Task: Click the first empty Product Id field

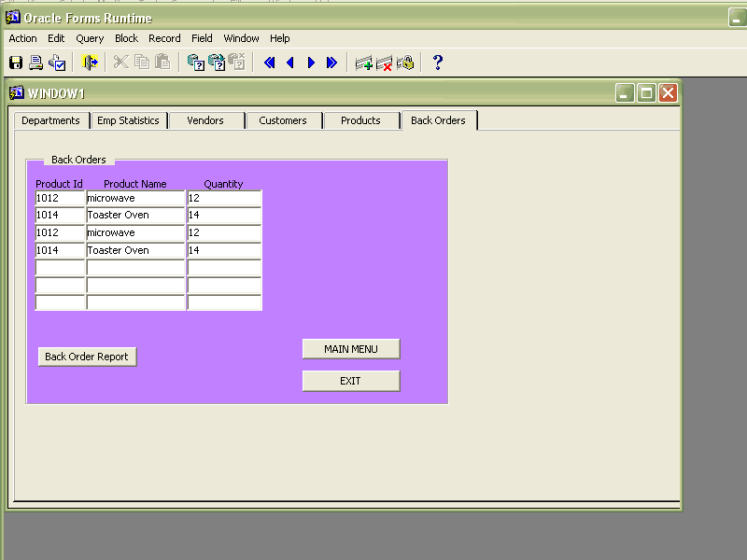Action: [60, 268]
